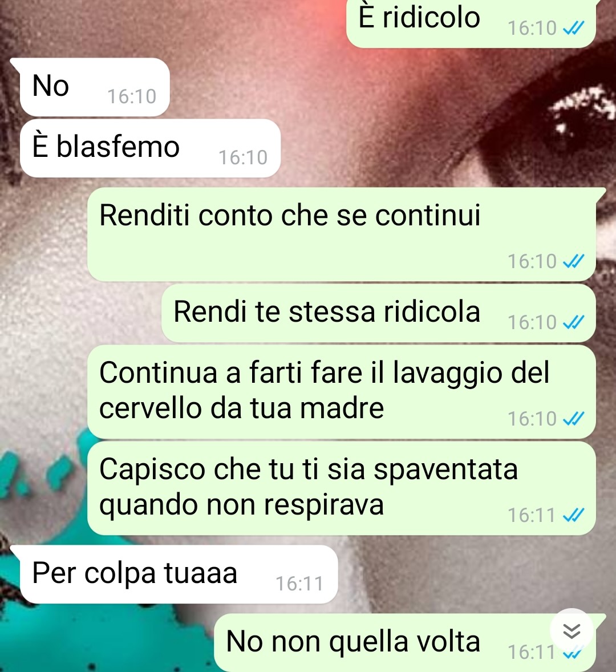Select "Rendi te stessa ridicola" message

[x=379, y=313]
